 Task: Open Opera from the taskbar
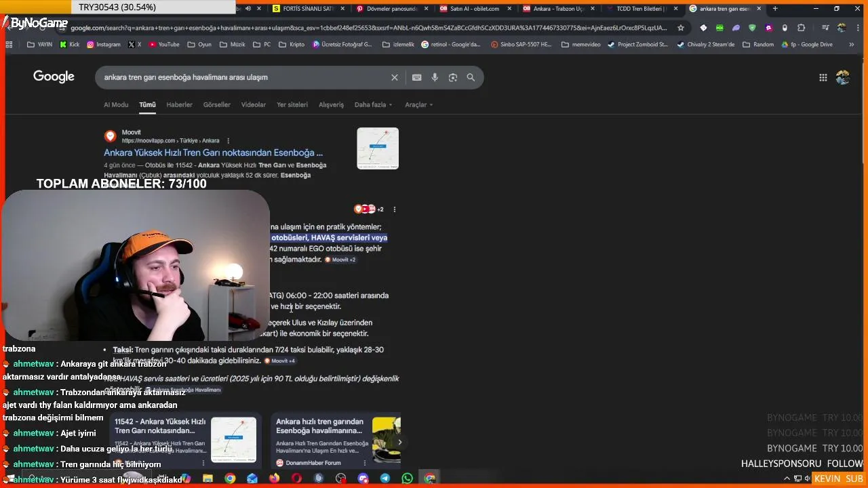pos(296,478)
